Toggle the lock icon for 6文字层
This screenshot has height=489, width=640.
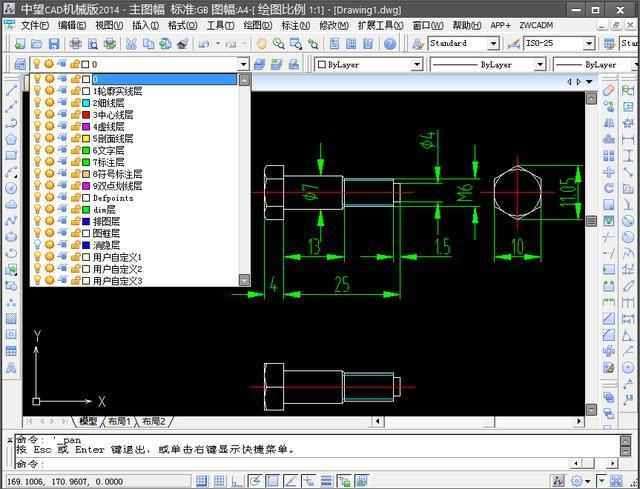(74, 150)
